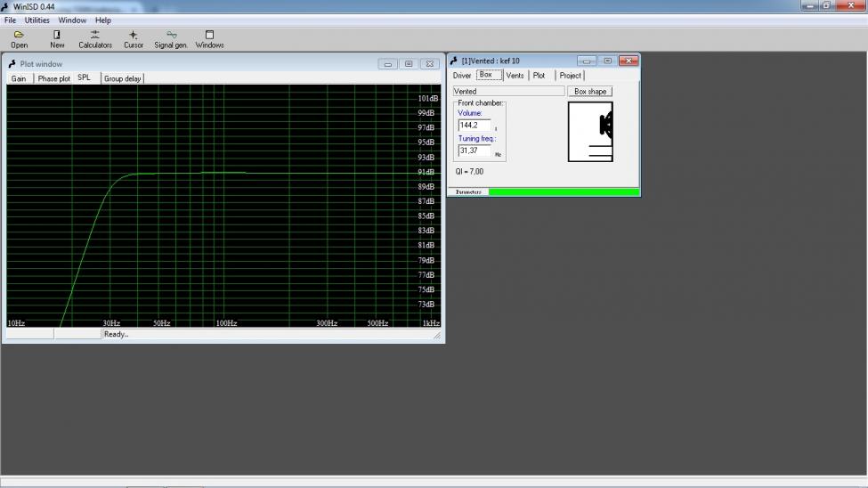Viewport: 868px width, 488px height.
Task: Click the 1kHz axis label
Action: point(431,323)
